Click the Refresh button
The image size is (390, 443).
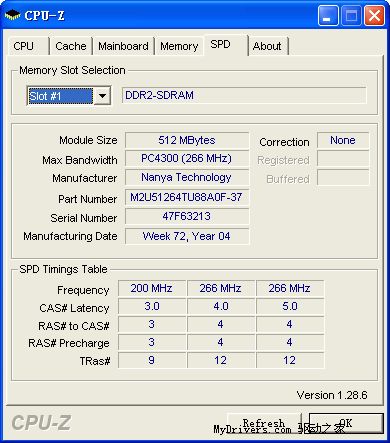[x=264, y=423]
